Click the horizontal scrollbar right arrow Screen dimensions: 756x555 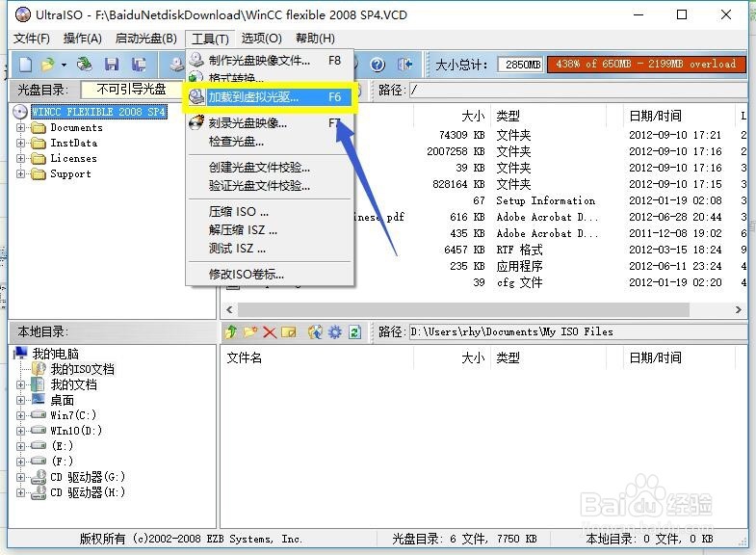click(x=738, y=309)
